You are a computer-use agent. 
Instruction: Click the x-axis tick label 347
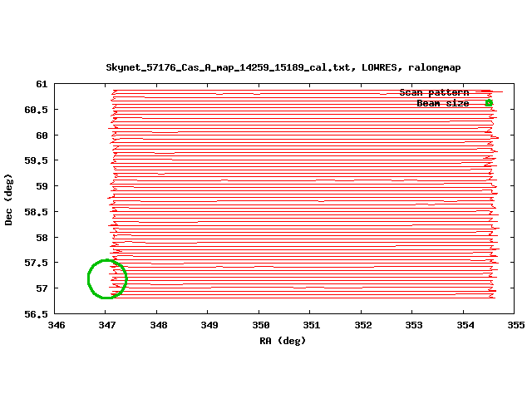click(x=107, y=325)
